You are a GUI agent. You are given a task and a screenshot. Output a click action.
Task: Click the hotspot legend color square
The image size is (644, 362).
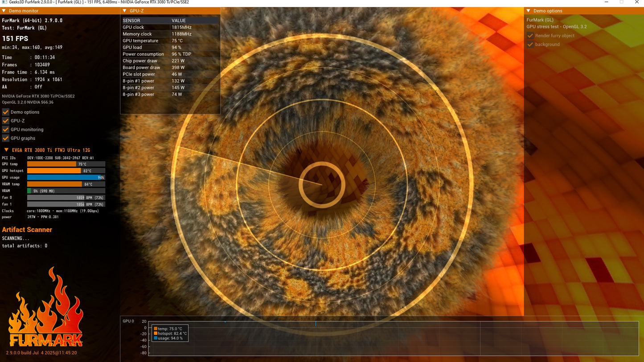coord(156,334)
